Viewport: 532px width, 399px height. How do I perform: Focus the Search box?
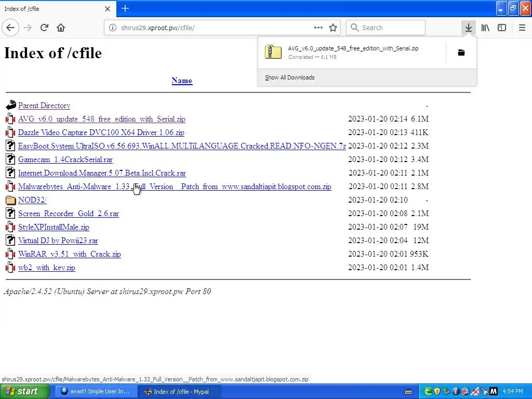pyautogui.click(x=386, y=28)
